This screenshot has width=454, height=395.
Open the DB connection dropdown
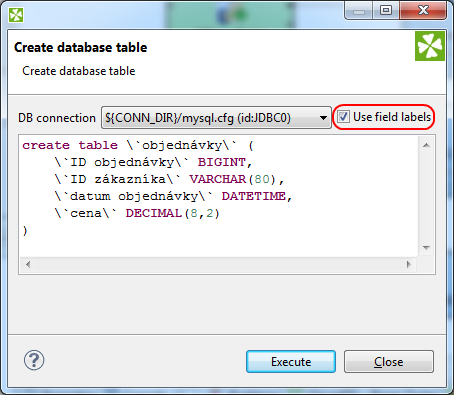point(216,118)
